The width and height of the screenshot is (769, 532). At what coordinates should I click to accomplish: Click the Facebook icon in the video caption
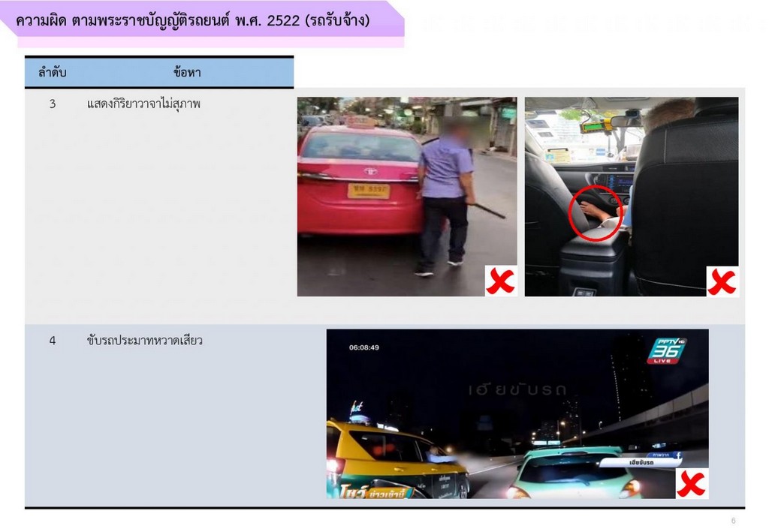coord(678,455)
